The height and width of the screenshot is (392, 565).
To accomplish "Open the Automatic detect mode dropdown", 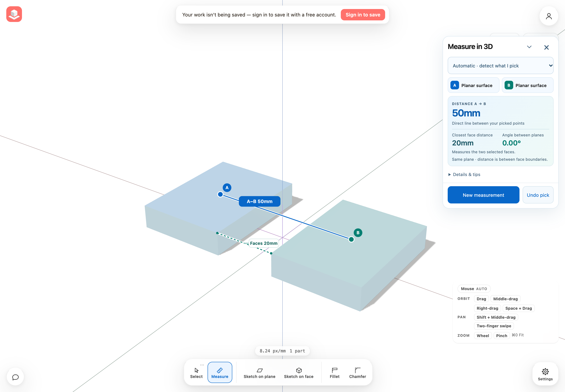I will [x=500, y=66].
